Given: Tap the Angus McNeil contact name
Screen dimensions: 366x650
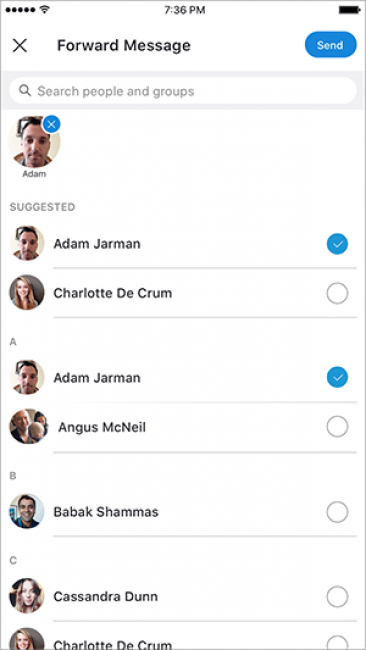Looking at the screenshot, I should coord(102,427).
